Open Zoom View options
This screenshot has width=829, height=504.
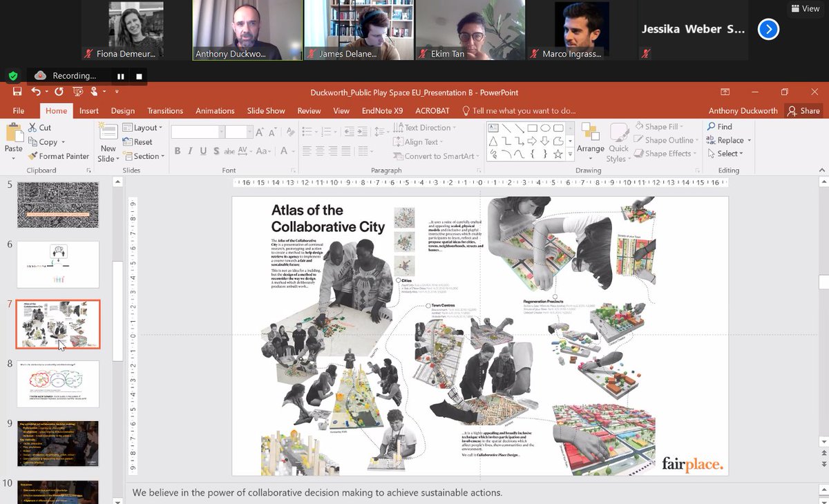805,8
